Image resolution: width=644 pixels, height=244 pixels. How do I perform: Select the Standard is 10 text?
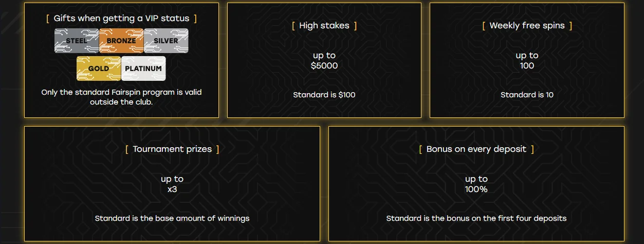(x=527, y=95)
